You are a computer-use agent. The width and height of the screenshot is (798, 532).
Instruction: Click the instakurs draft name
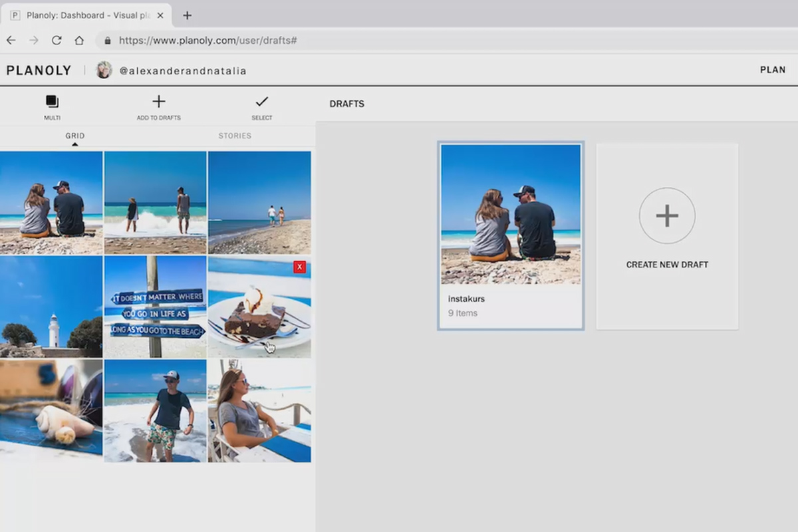[466, 299]
